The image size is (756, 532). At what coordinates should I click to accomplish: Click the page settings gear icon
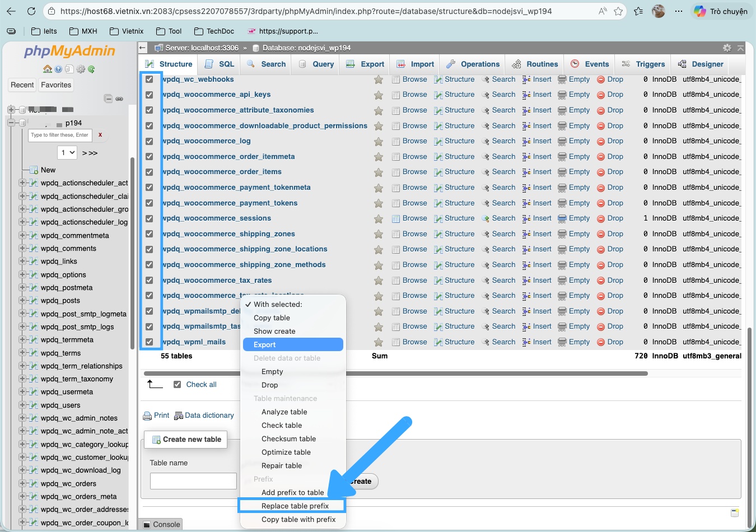tap(727, 48)
